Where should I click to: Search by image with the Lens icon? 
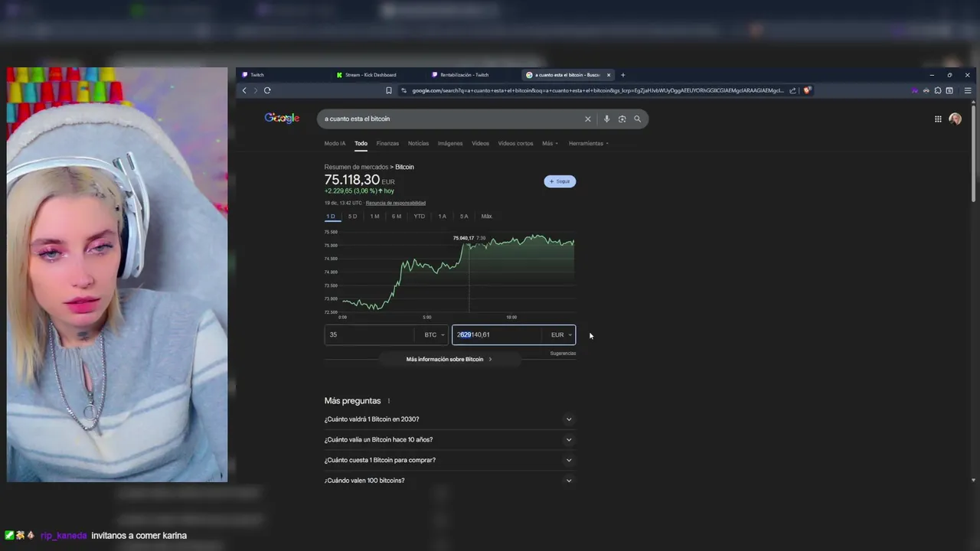point(622,119)
